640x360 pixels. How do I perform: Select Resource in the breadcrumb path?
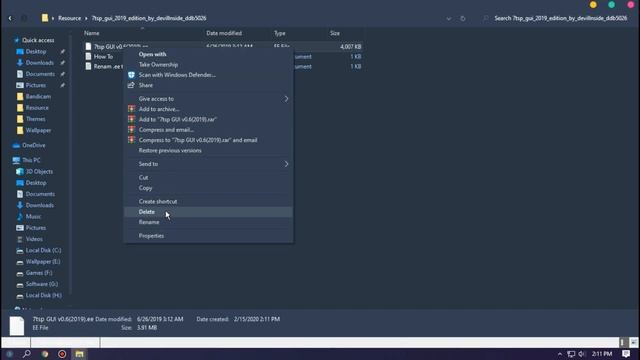click(69, 18)
